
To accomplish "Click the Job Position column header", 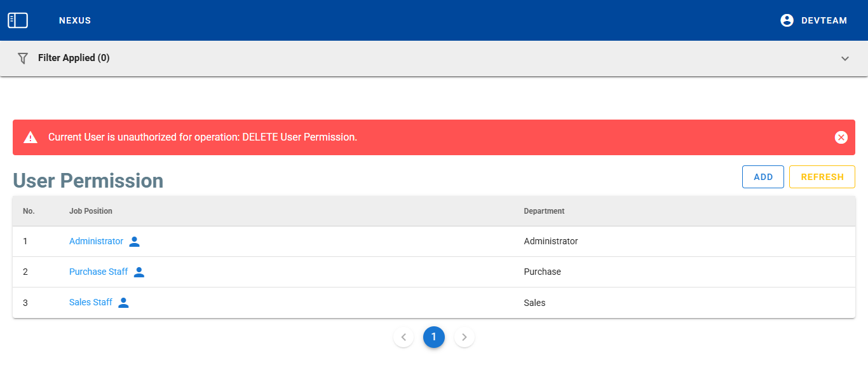I will pyautogui.click(x=91, y=211).
